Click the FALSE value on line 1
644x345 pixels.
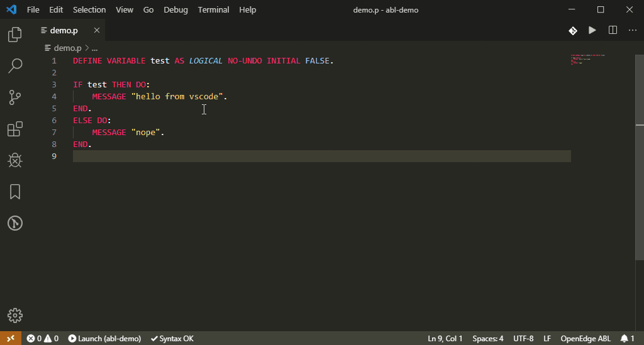tap(317, 61)
